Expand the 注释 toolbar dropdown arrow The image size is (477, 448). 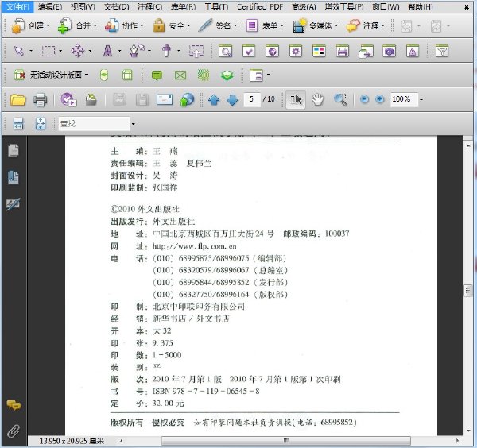[383, 26]
